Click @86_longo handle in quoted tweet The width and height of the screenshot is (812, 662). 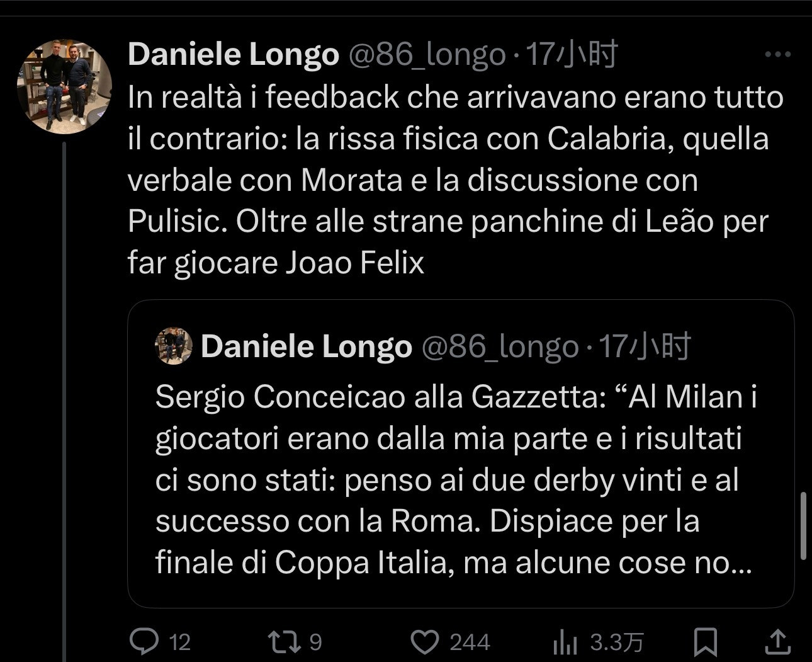pyautogui.click(x=499, y=346)
